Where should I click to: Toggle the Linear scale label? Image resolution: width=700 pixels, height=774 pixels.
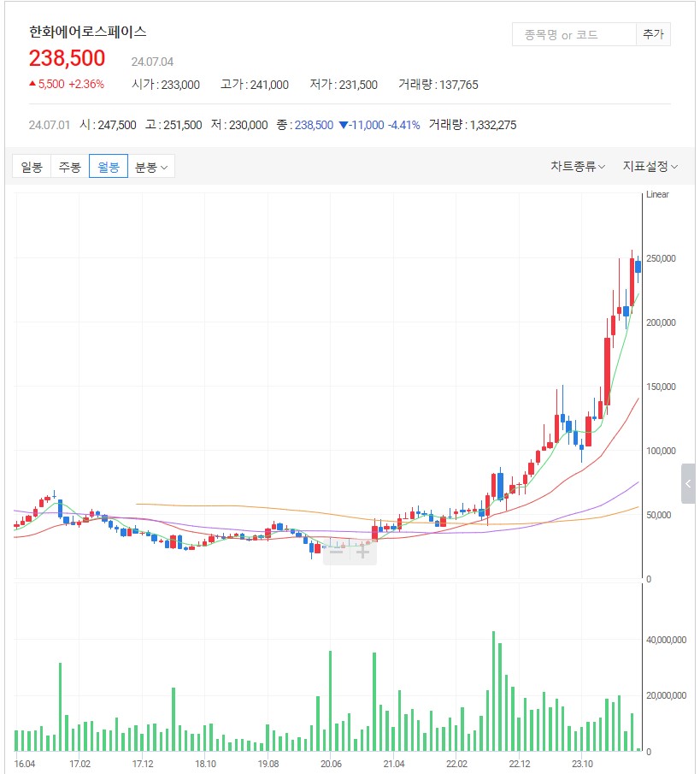(657, 195)
